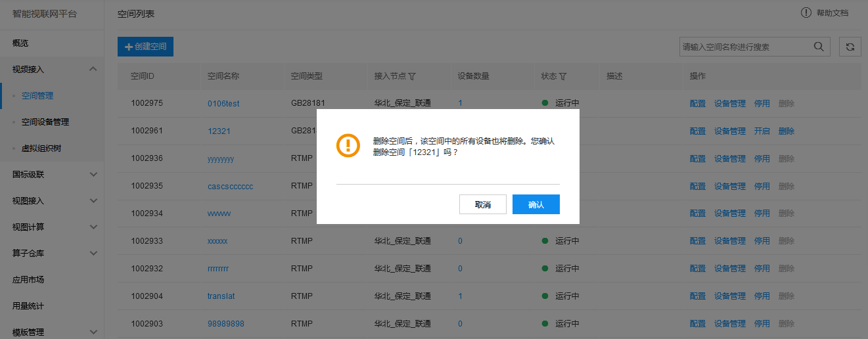
Task: Click the 接入节点 column filter icon
Action: (x=412, y=76)
